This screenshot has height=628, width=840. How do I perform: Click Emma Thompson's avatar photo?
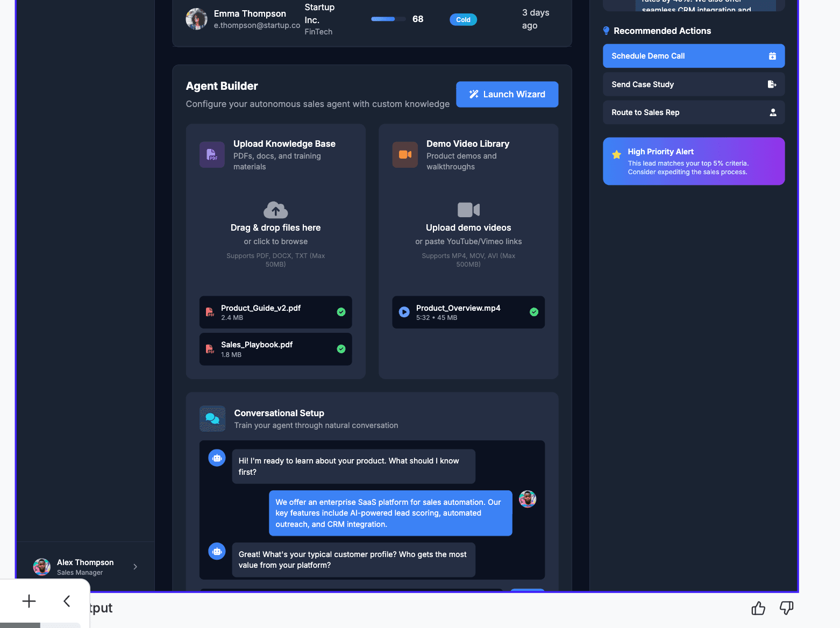[x=196, y=19]
